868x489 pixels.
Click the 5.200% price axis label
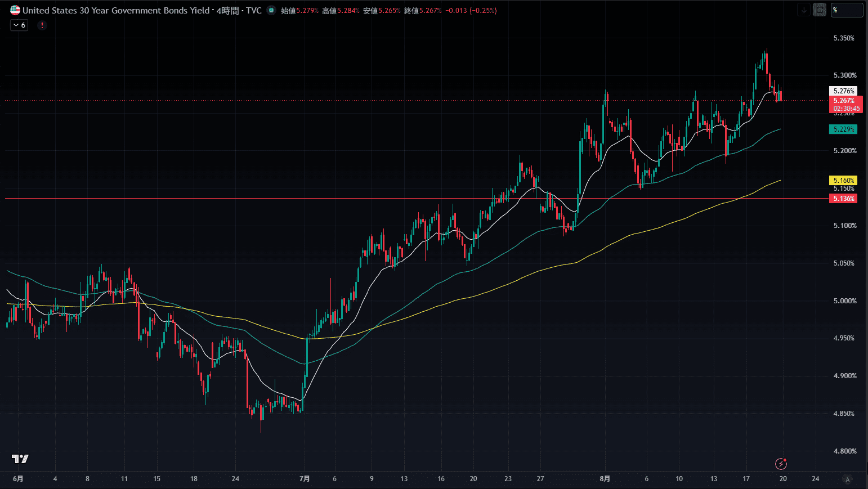coord(845,151)
